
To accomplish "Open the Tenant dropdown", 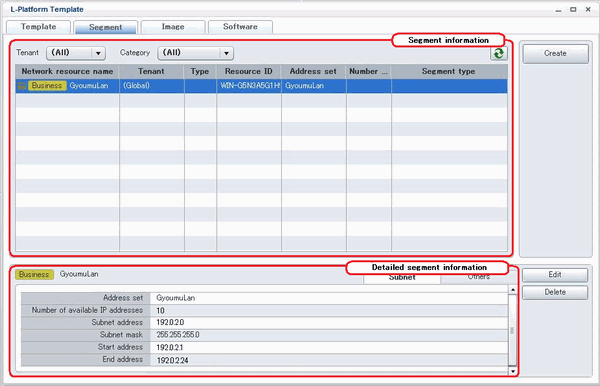I will pos(76,53).
